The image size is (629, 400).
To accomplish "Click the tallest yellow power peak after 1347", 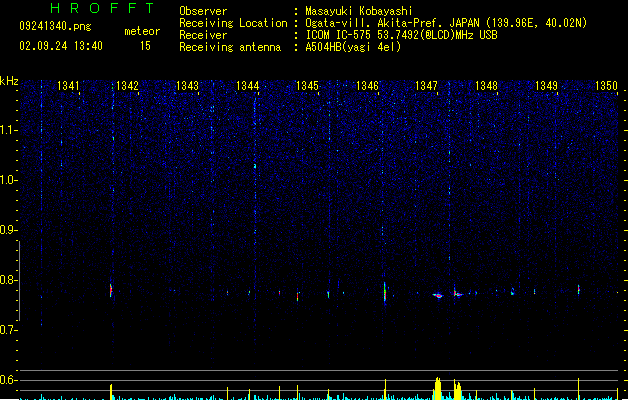I will (438, 388).
